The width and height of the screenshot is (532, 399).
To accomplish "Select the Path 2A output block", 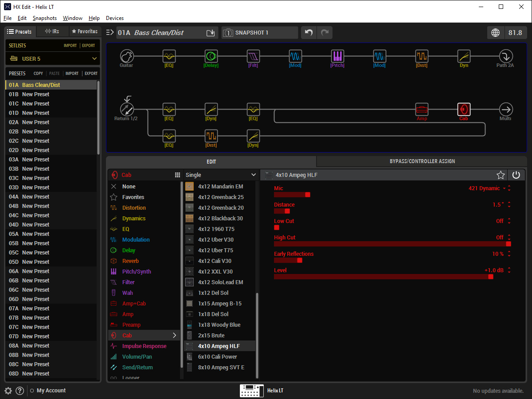I will [506, 56].
